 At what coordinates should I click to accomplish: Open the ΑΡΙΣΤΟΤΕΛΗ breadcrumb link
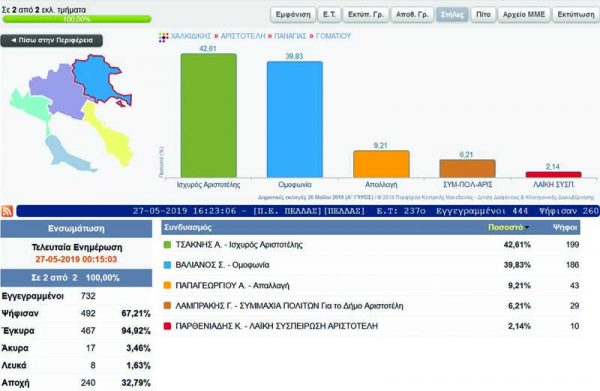point(243,36)
